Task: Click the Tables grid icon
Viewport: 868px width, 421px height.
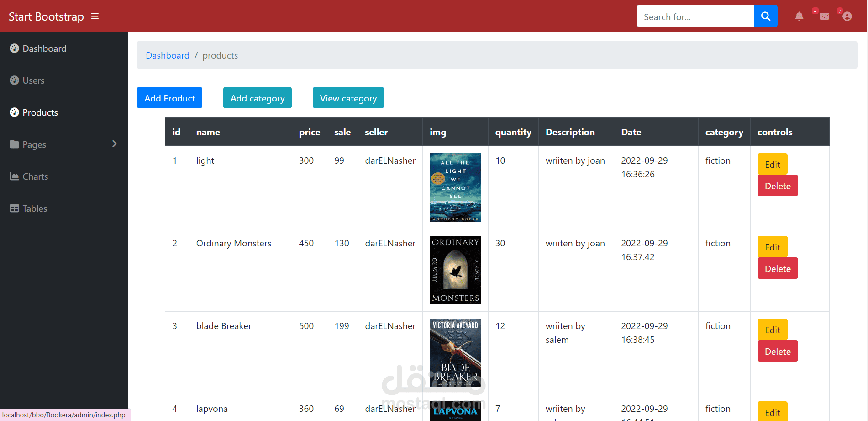Action: pos(14,208)
